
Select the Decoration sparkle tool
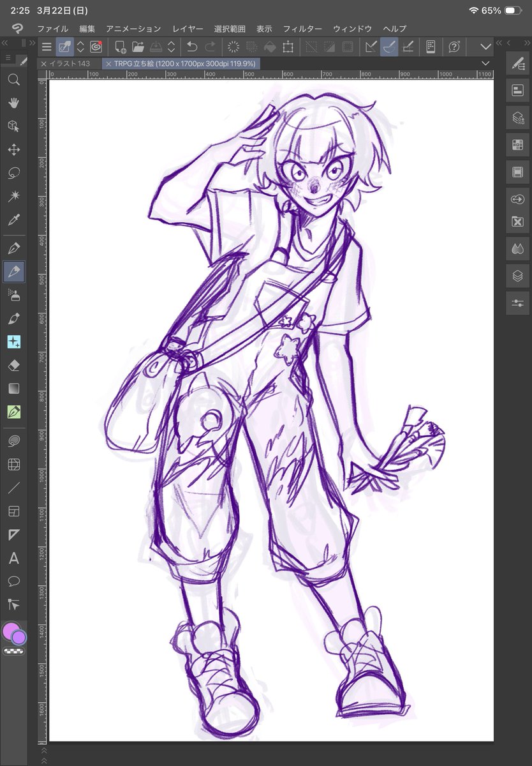[x=13, y=342]
